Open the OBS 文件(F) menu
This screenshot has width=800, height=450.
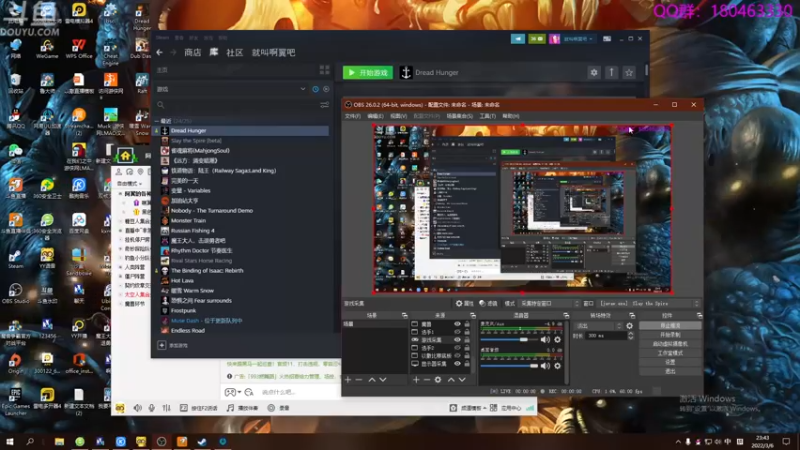coord(353,116)
